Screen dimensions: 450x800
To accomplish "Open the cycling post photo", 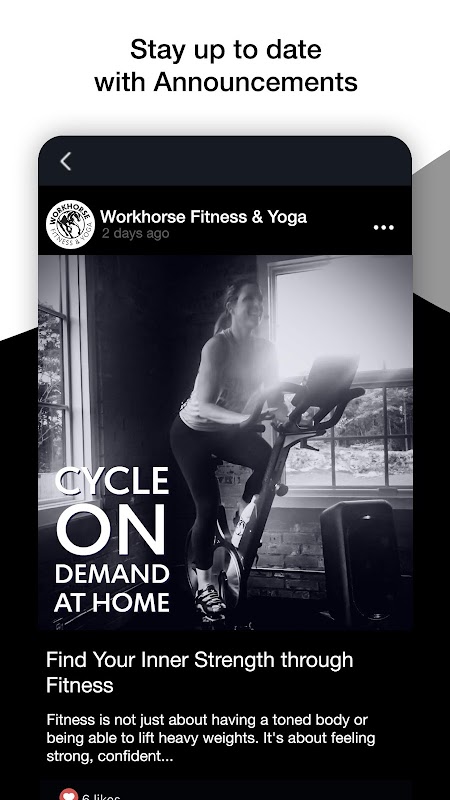I will 225,443.
